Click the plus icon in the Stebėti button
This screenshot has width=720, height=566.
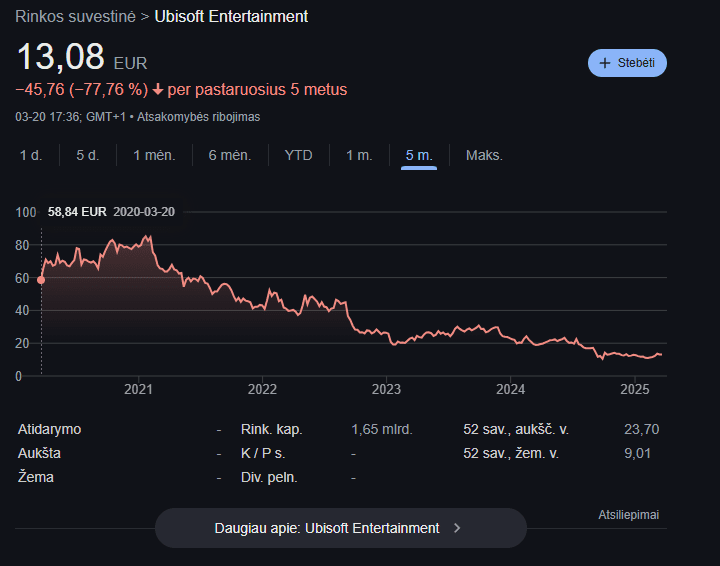coord(605,63)
